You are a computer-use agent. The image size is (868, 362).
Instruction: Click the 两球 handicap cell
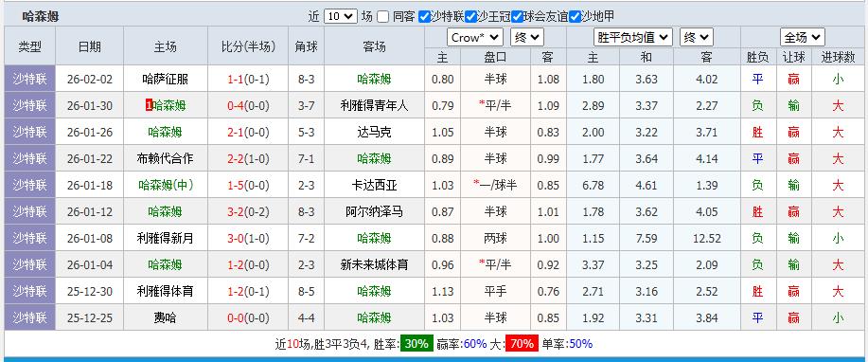click(495, 238)
